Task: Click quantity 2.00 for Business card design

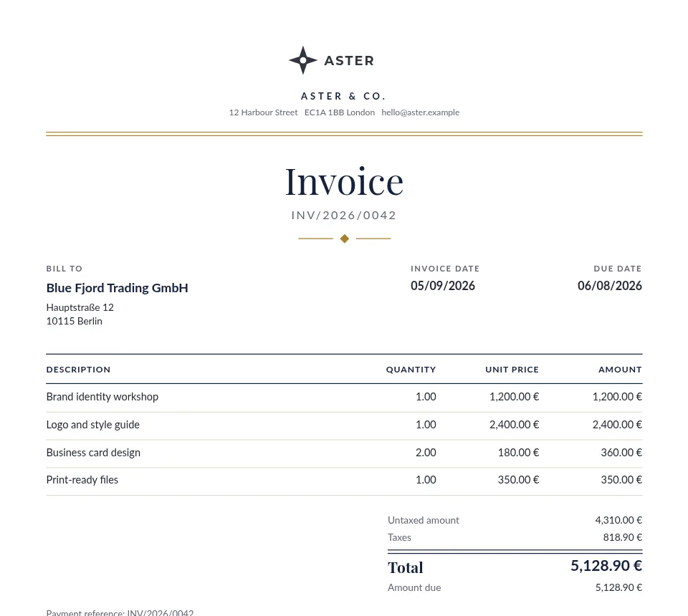Action: coord(426,453)
